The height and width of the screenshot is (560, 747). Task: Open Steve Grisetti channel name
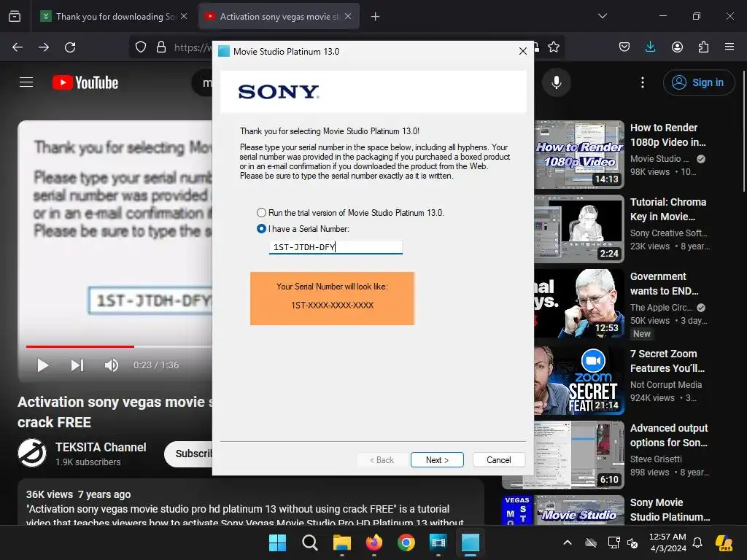point(656,459)
